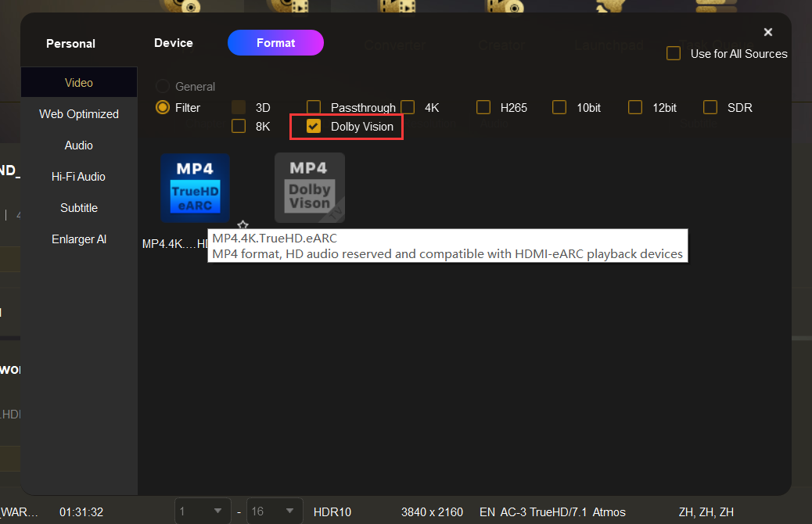Select the Format tab

(275, 42)
